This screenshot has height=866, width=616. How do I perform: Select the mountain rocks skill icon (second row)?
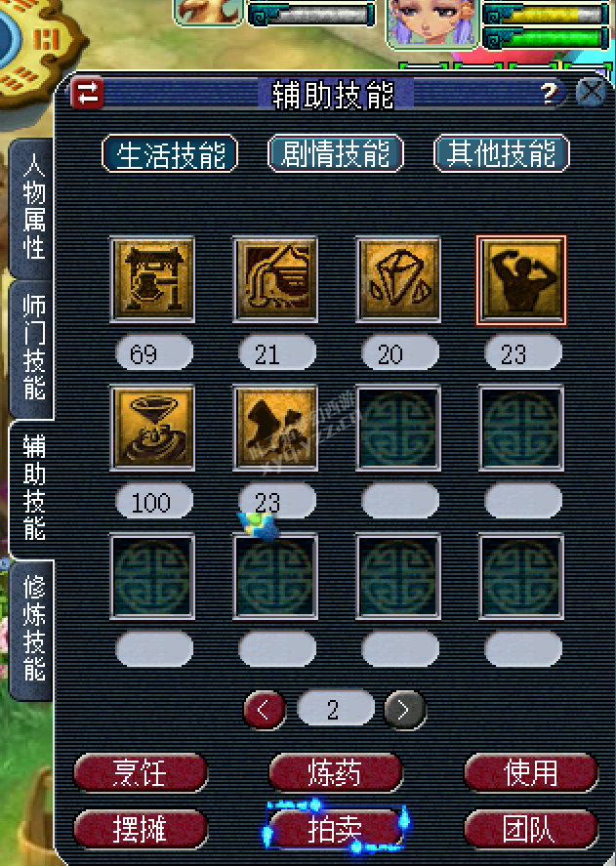275,428
